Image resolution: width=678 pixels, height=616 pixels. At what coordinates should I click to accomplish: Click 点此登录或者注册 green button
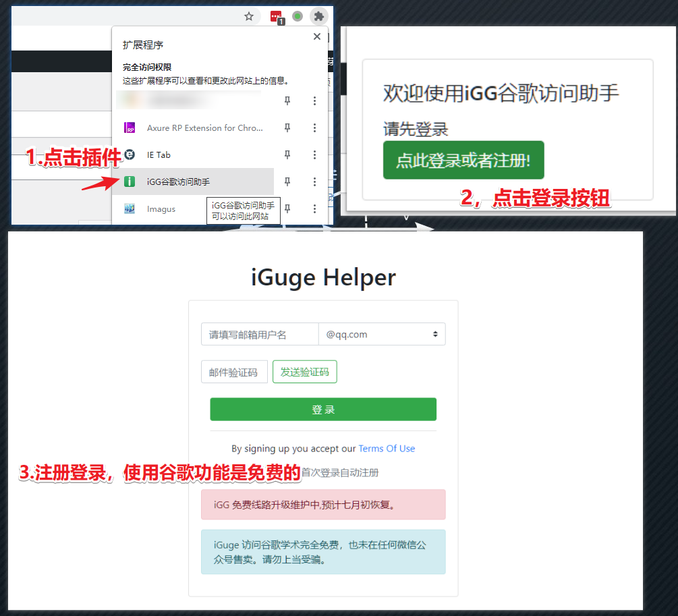click(463, 160)
